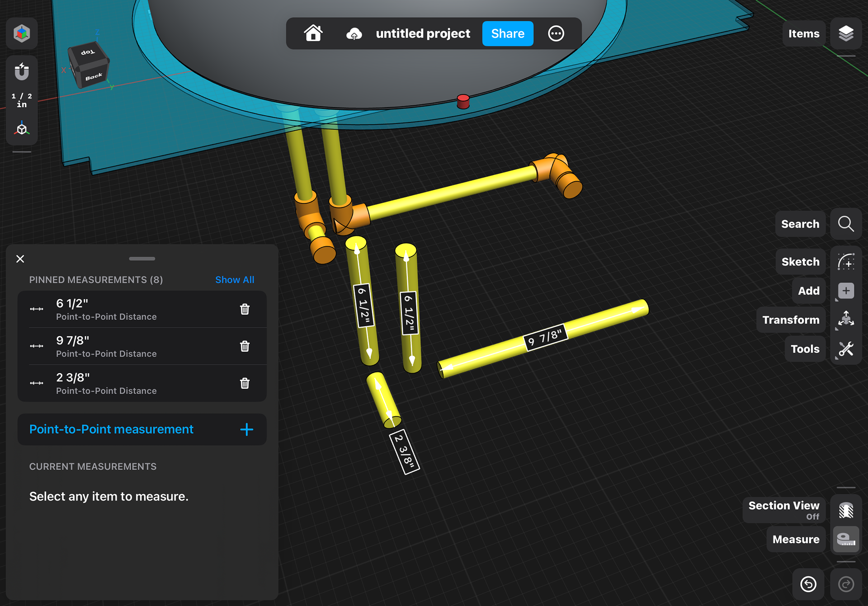
Task: Select the Transform tool icon
Action: tap(846, 319)
